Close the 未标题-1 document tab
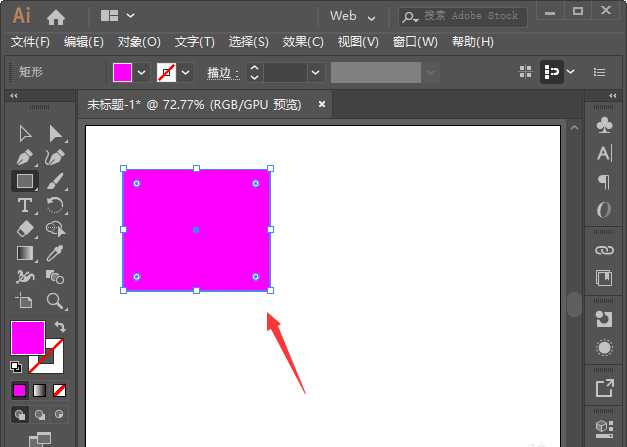The width and height of the screenshot is (627, 447). 322,103
